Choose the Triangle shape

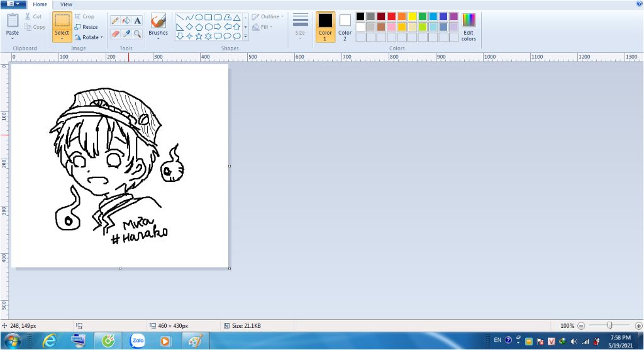pyautogui.click(x=236, y=17)
